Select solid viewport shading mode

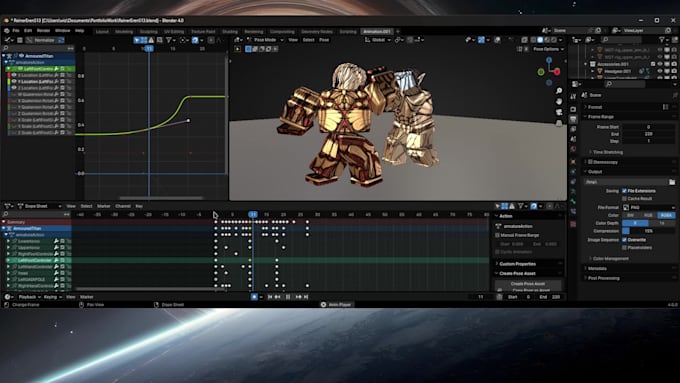(x=540, y=40)
